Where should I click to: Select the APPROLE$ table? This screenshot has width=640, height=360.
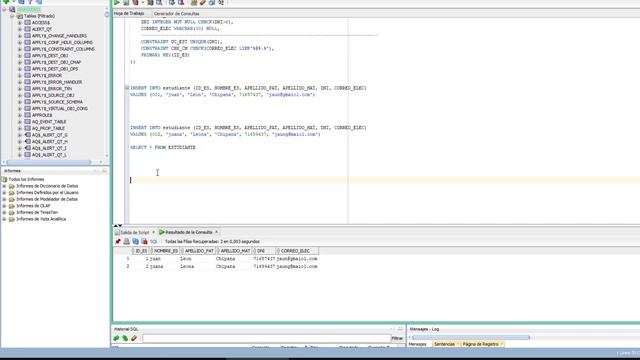(42, 115)
